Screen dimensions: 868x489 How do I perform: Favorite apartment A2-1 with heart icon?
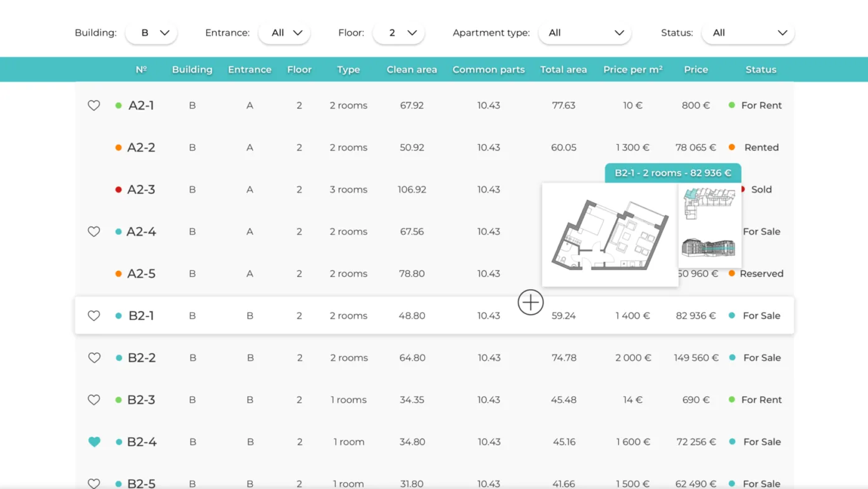coord(94,106)
